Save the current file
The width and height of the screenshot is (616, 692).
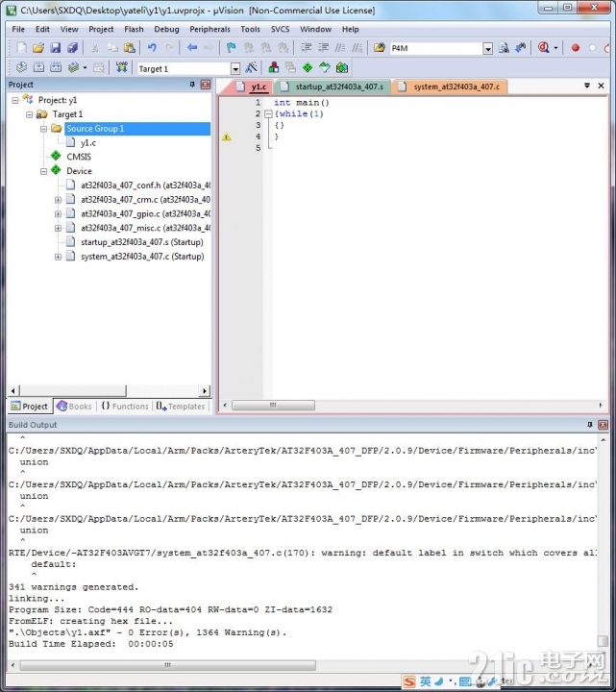(55, 48)
